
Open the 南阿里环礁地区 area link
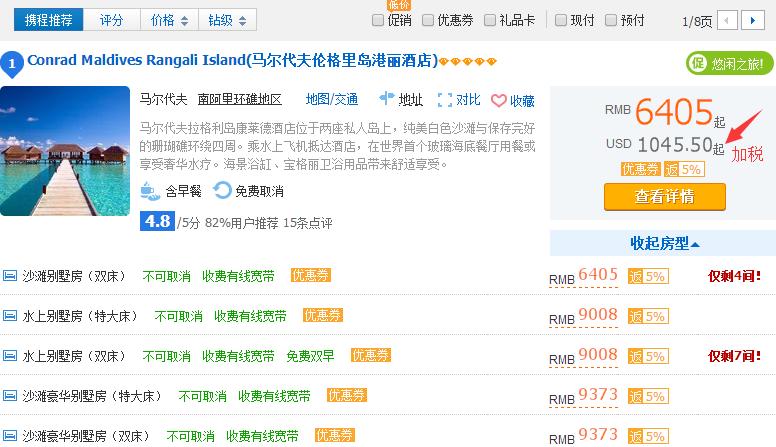click(x=240, y=99)
